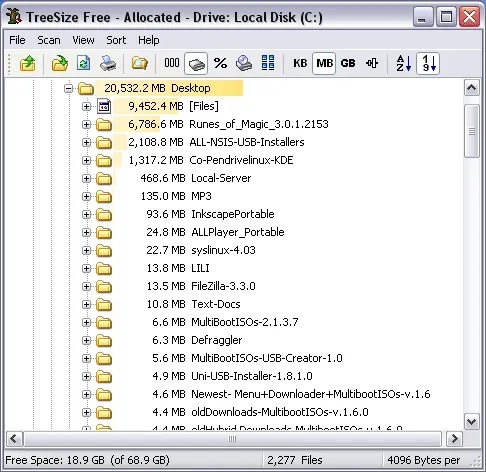
Task: Click the [Files] group icon
Action: (x=104, y=107)
